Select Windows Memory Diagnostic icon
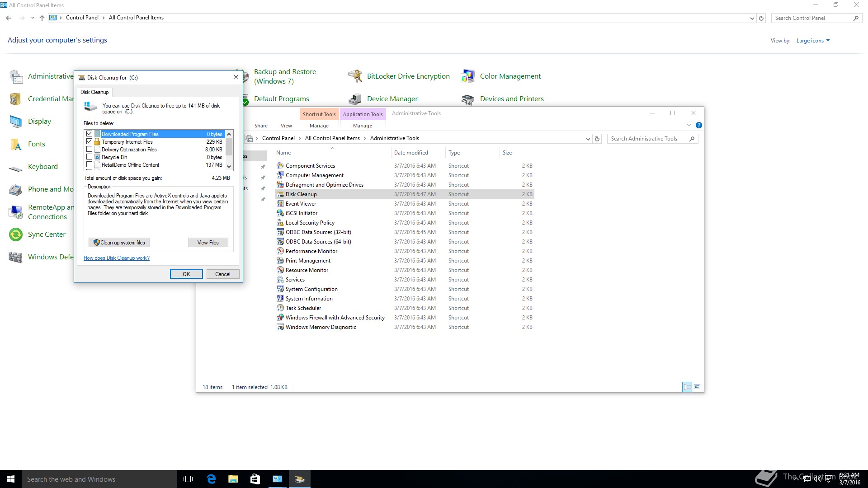868x488 pixels. pos(280,327)
